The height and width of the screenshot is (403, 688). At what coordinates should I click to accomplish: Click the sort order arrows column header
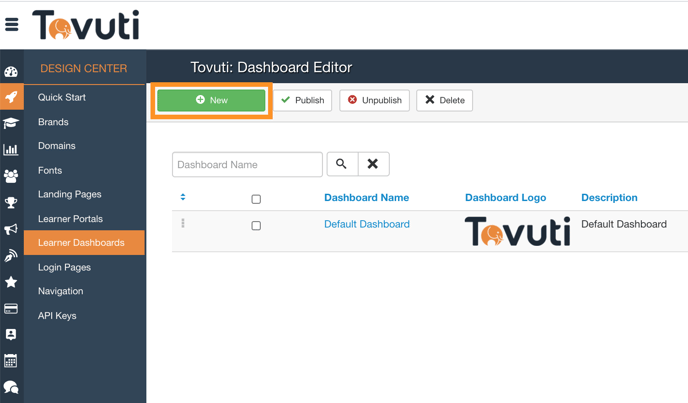pos(183,197)
